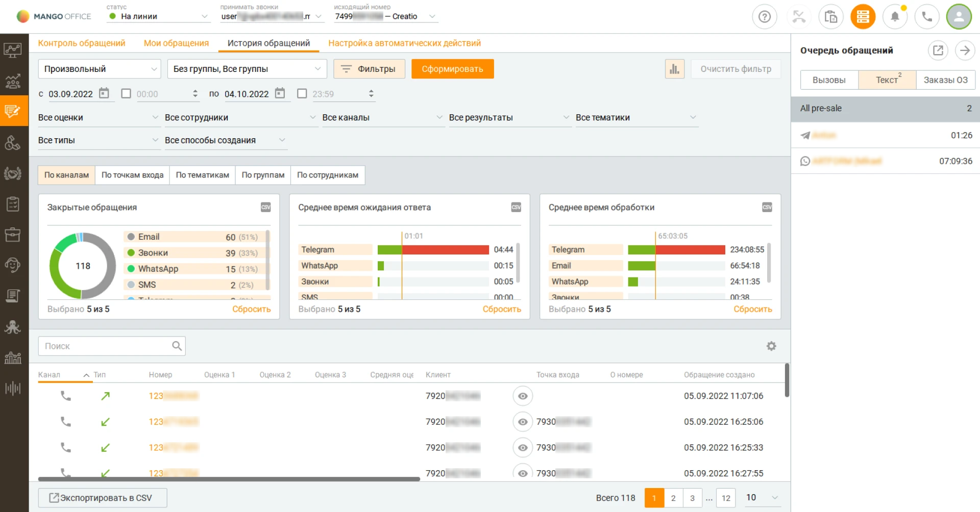Open the user profile avatar
The height and width of the screenshot is (512, 980).
click(959, 17)
